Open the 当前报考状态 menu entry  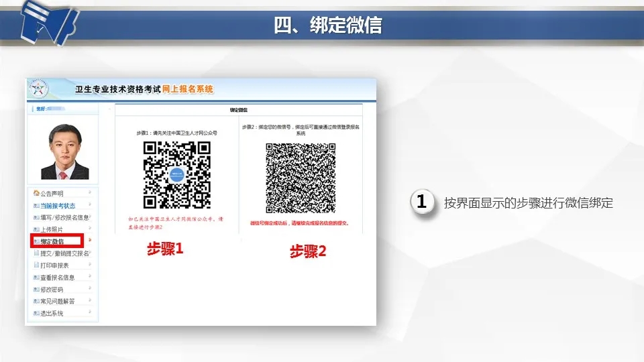58,206
